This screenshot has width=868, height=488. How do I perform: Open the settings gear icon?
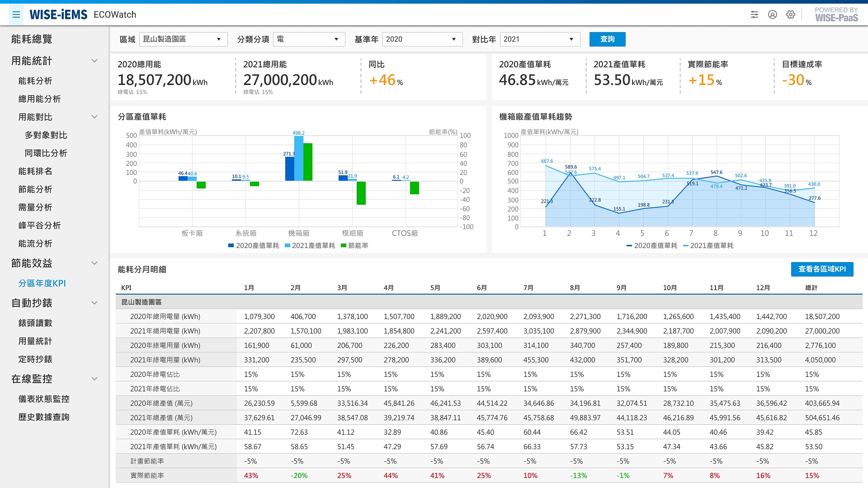point(791,14)
